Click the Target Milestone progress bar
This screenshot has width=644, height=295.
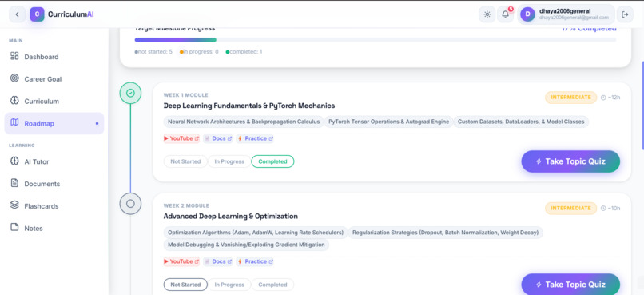coord(376,40)
